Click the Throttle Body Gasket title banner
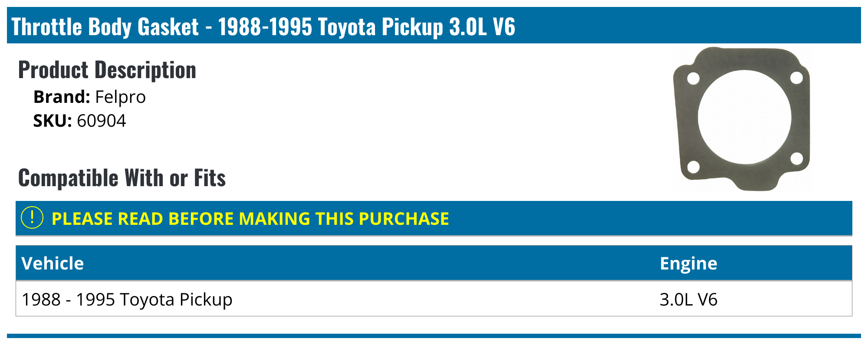This screenshot has width=868, height=345. [263, 26]
